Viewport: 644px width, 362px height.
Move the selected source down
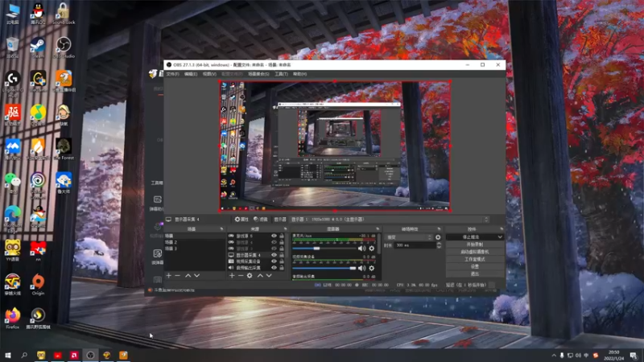tap(269, 275)
